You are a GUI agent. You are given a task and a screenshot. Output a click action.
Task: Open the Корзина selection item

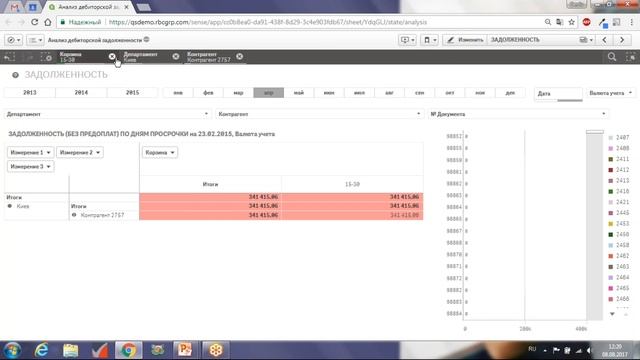(82, 57)
